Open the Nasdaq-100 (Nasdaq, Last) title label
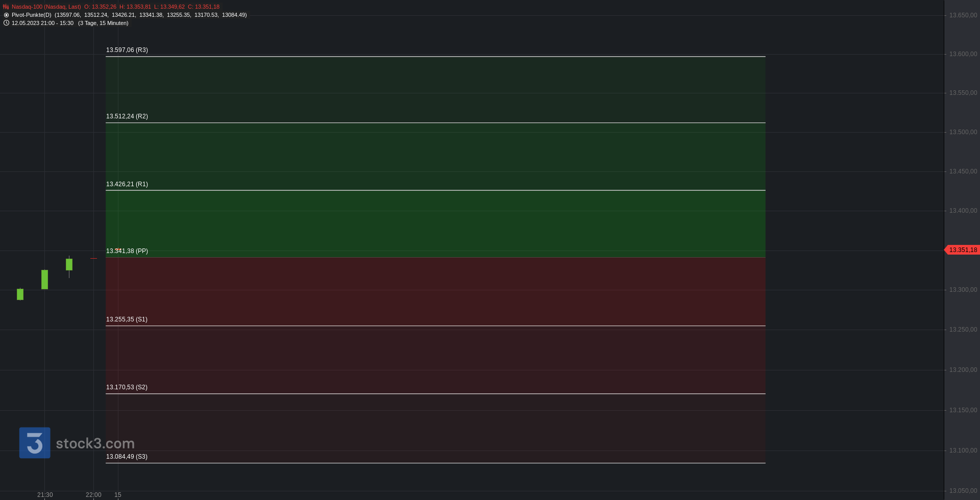This screenshot has height=500, width=980. click(x=46, y=7)
